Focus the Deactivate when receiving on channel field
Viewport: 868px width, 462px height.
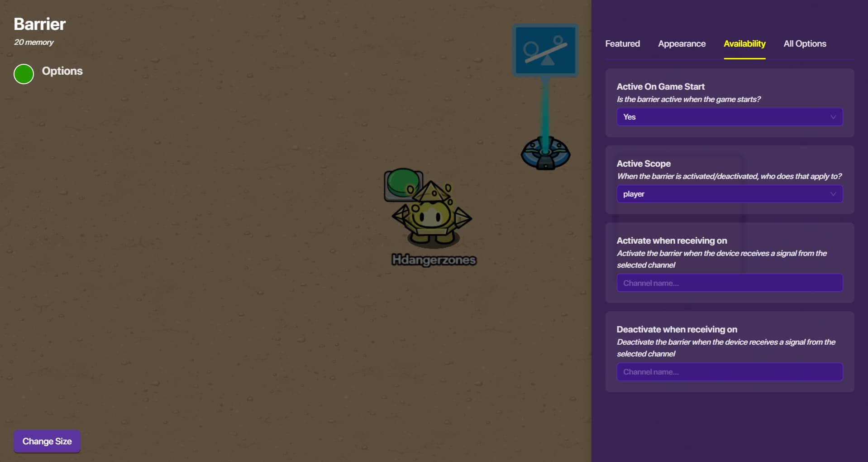coord(729,372)
